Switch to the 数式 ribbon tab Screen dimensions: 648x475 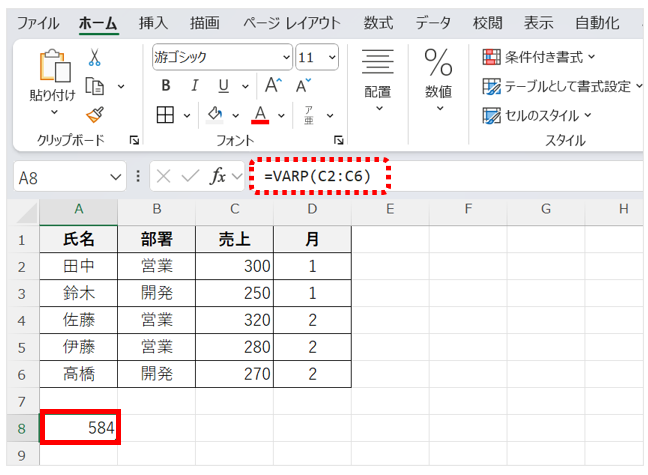tap(378, 23)
